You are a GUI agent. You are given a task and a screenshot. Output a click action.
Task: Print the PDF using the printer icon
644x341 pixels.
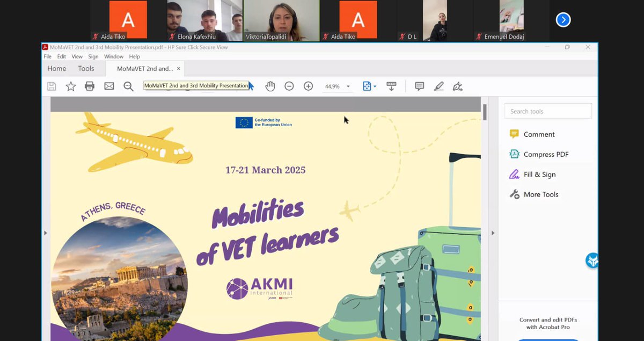90,86
